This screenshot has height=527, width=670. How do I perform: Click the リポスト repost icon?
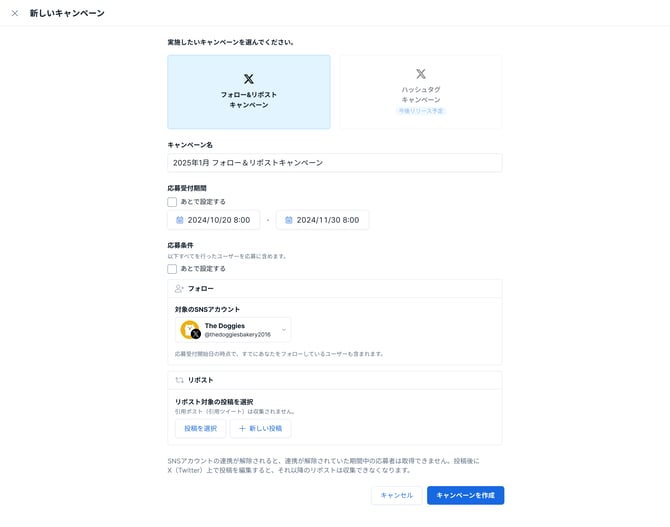coord(180,380)
